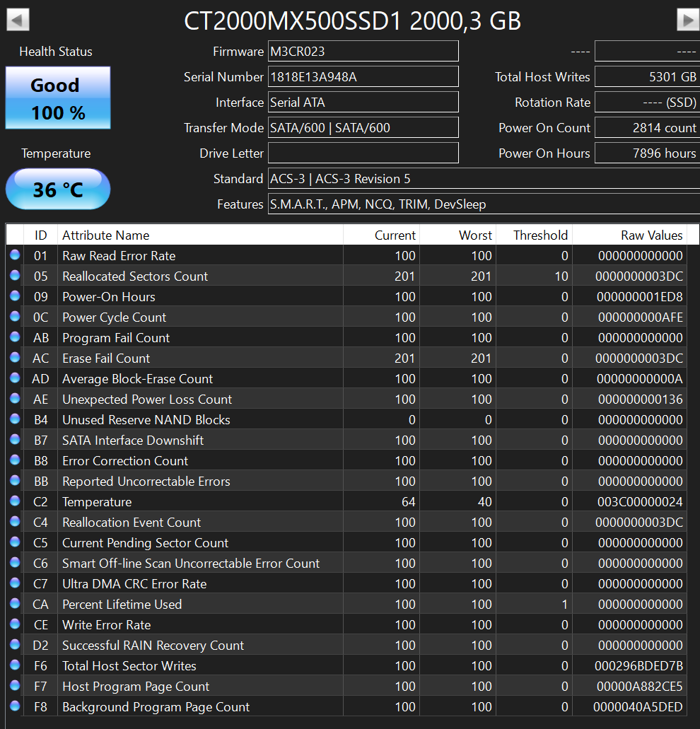Click the Transfer Mode field SATA/600

[x=363, y=128]
